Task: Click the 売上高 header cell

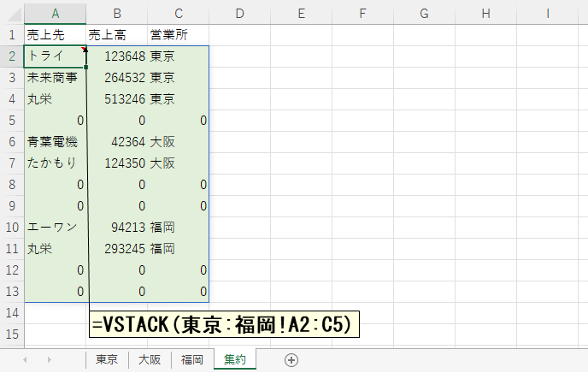Action: point(117,35)
